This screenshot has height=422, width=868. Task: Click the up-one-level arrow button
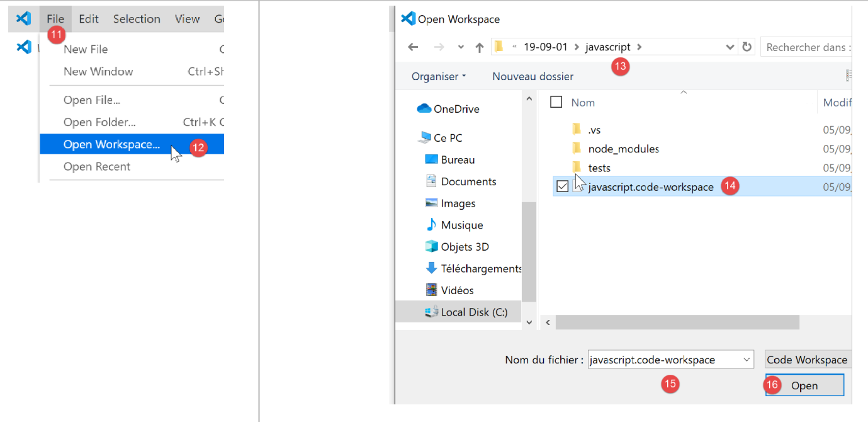click(x=480, y=47)
